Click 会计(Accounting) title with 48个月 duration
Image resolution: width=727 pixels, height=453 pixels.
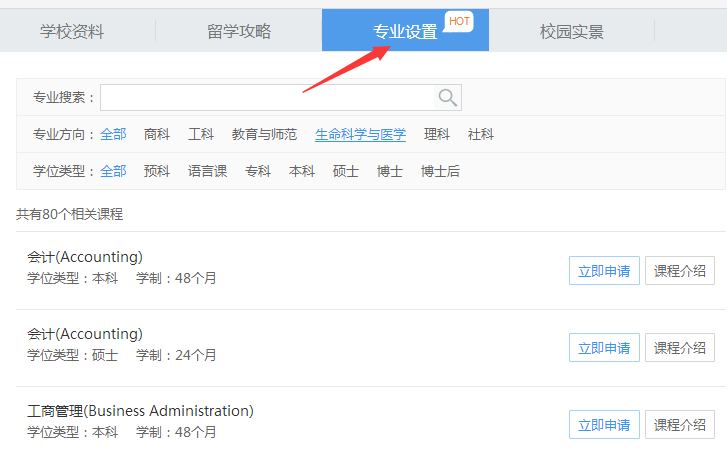coord(85,257)
